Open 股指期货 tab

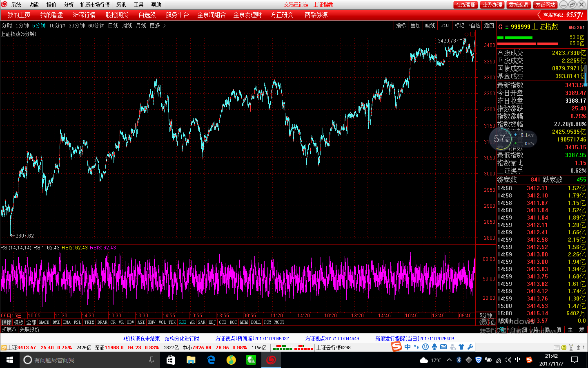117,15
